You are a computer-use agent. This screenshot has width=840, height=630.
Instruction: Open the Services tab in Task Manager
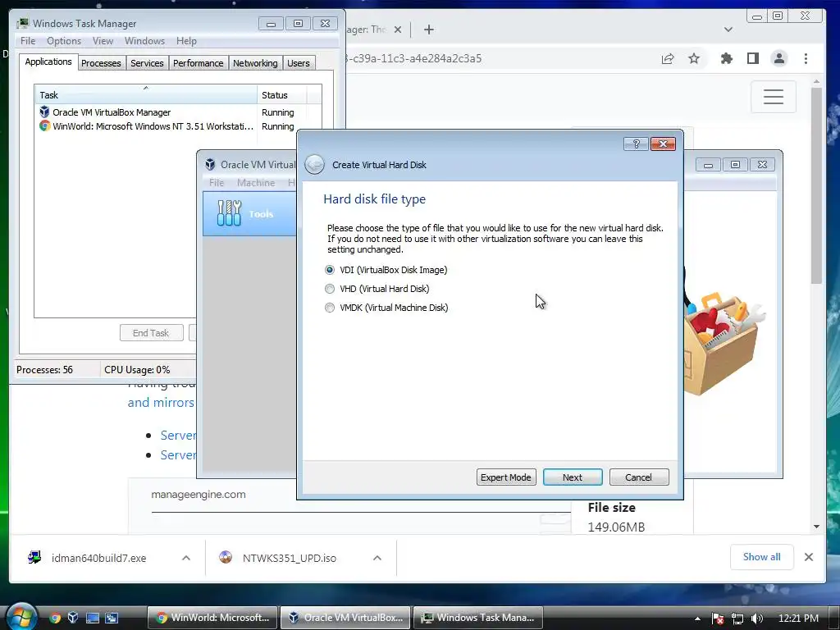click(x=147, y=63)
